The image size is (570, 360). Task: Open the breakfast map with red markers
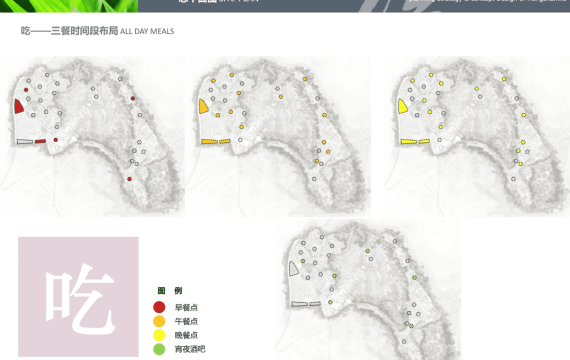click(92, 136)
